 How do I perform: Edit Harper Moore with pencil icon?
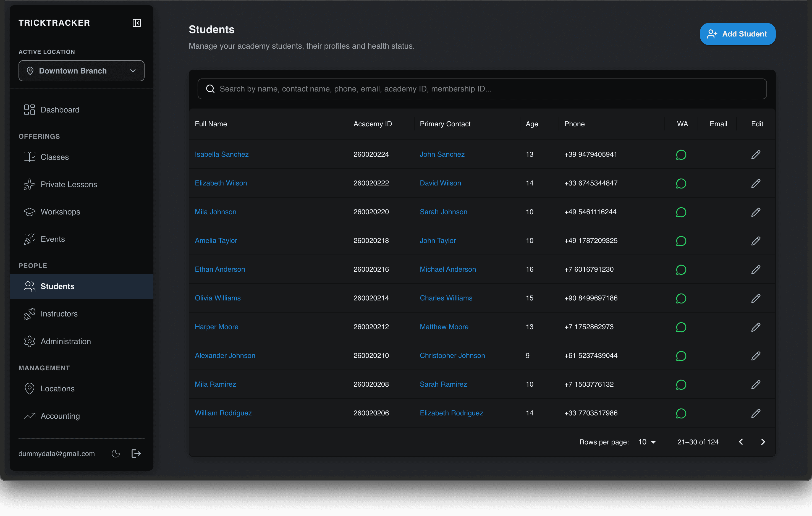[756, 327]
